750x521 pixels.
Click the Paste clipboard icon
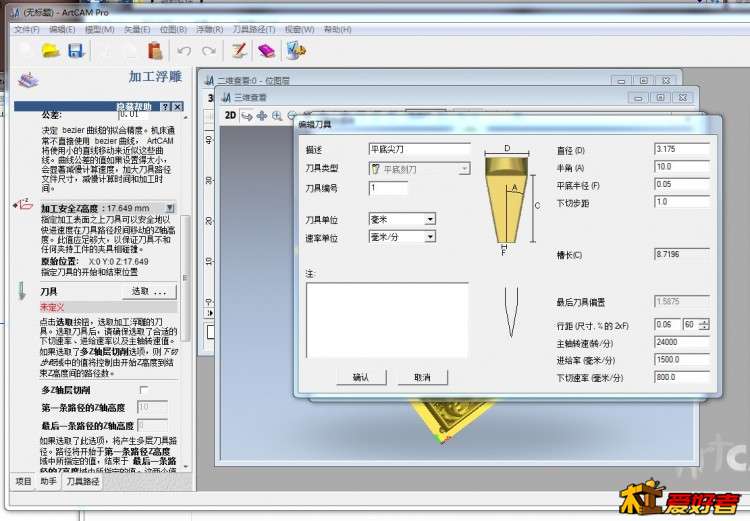pos(155,50)
